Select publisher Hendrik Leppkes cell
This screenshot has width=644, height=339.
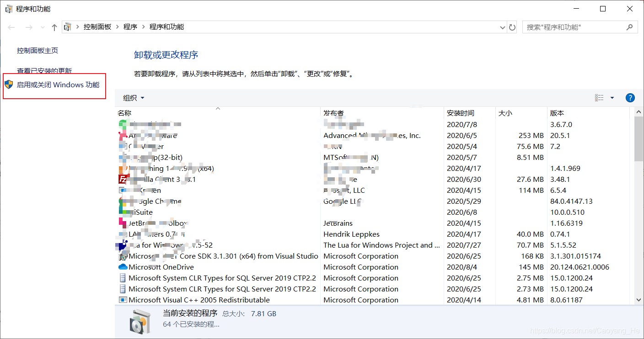pos(351,234)
